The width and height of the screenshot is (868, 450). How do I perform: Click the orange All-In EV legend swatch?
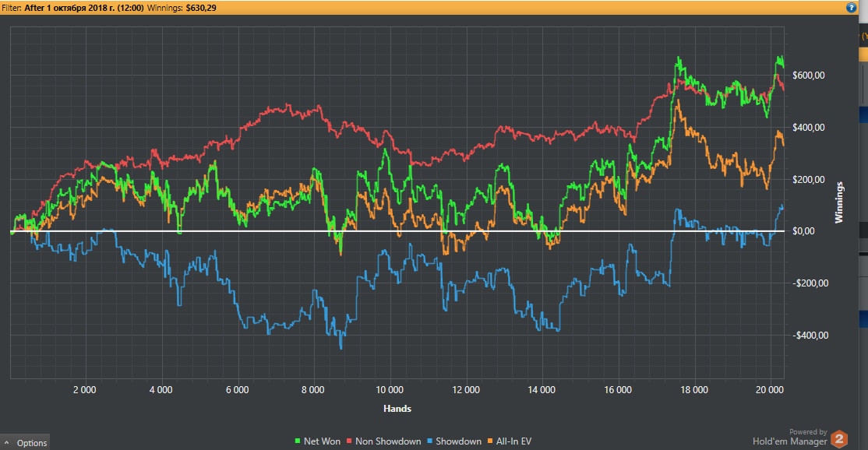[491, 441]
